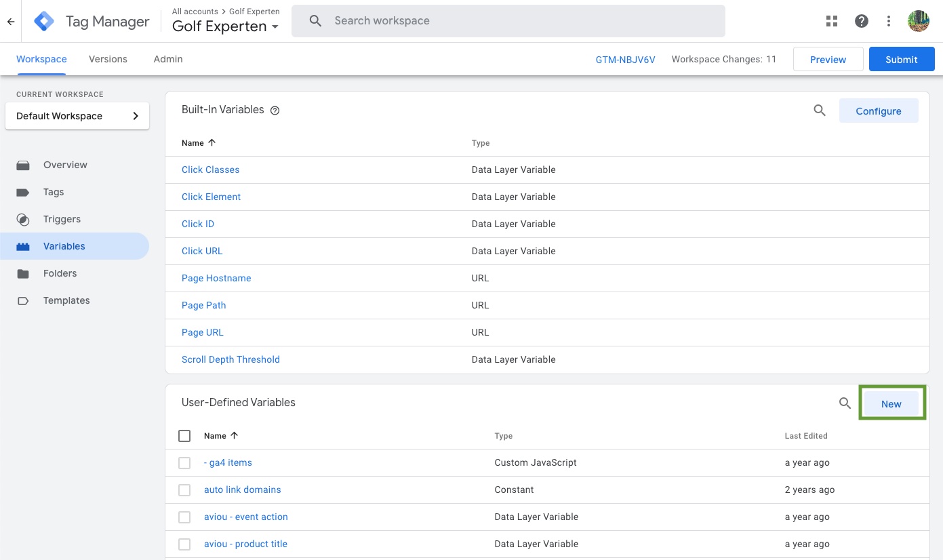Sort User-Defined Variables by Name arrow
The width and height of the screenshot is (943, 560).
(235, 435)
